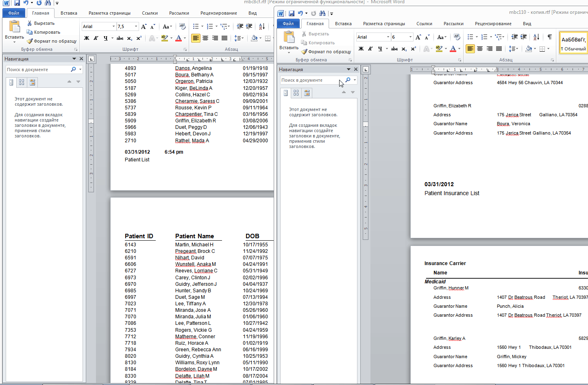Screen dimensions: 588x385
Task: Toggle Italic (К) in the left window
Action: (96, 38)
